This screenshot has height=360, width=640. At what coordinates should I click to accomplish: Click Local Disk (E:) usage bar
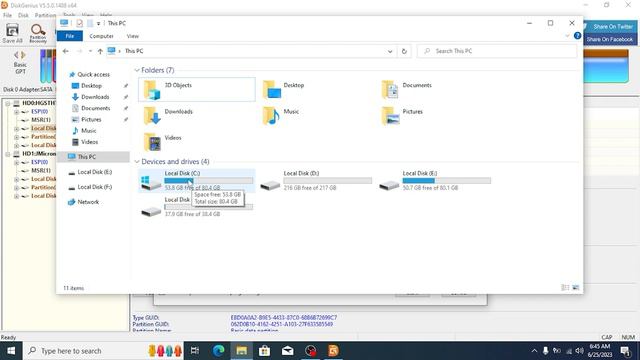(x=447, y=180)
